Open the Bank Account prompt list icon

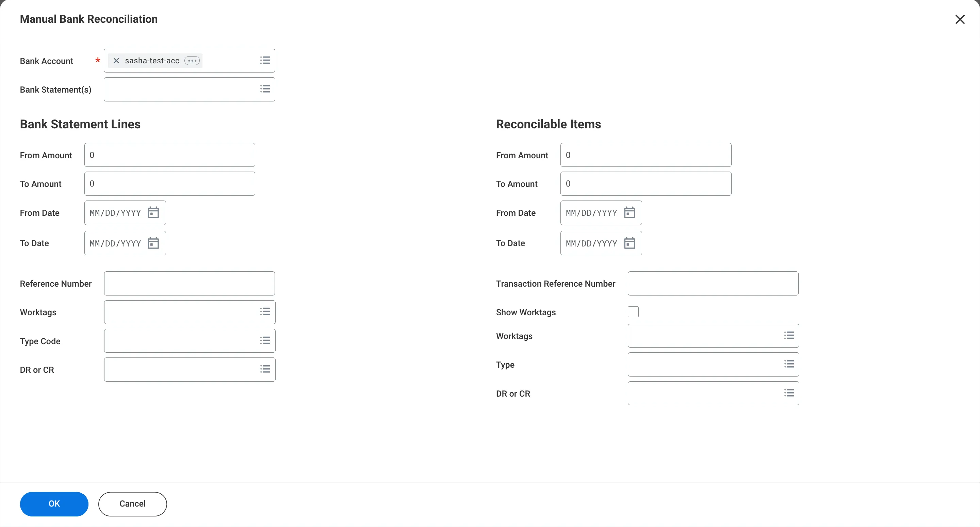click(x=265, y=61)
